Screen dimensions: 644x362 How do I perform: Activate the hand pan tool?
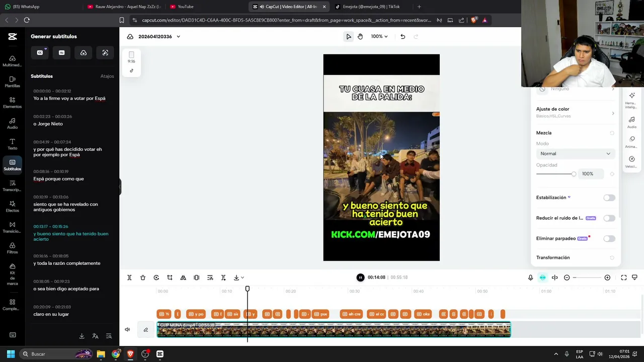[x=360, y=36]
